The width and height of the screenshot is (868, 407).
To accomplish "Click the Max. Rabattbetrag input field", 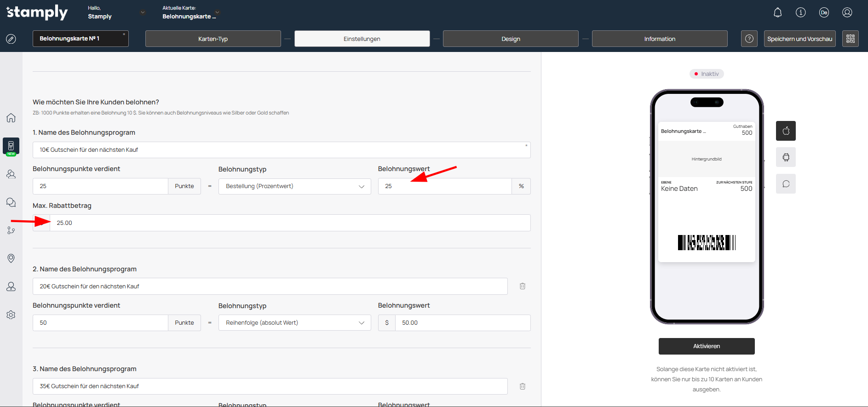I will (x=290, y=223).
